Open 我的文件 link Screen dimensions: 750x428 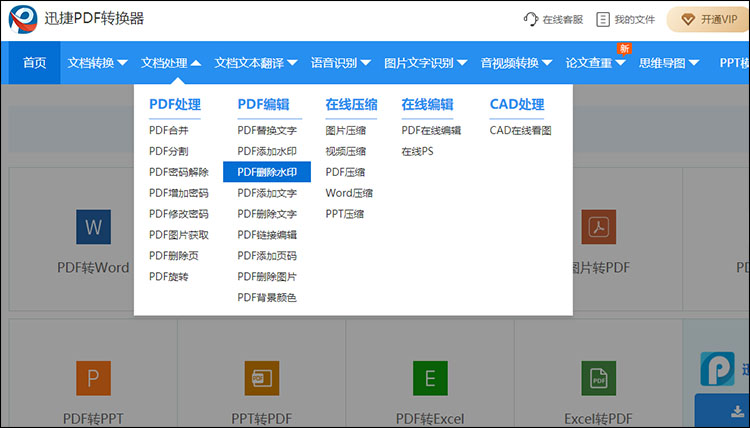click(626, 20)
